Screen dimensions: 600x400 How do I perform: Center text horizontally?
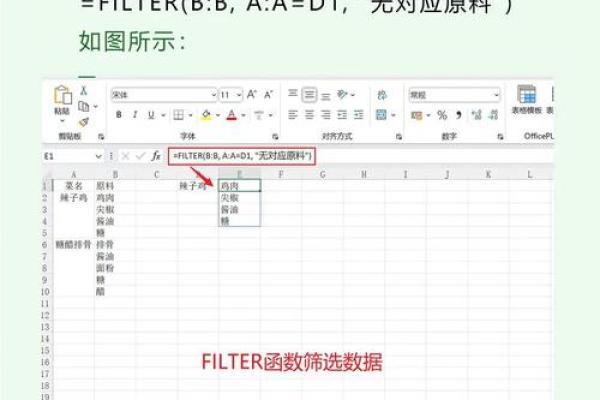(x=309, y=114)
